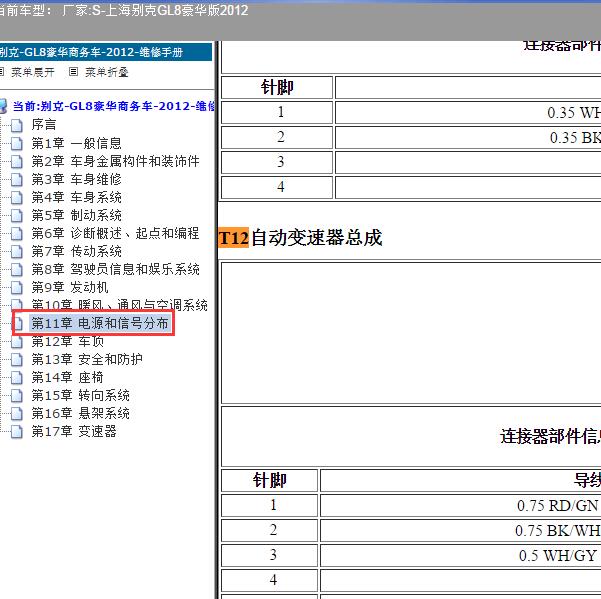Open the 序言 preface entry
Viewport: 601px width, 599px height.
click(x=44, y=125)
